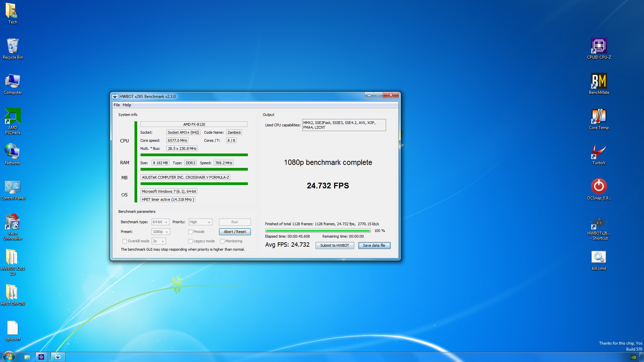Open the Core Temp shortcut

click(x=599, y=119)
